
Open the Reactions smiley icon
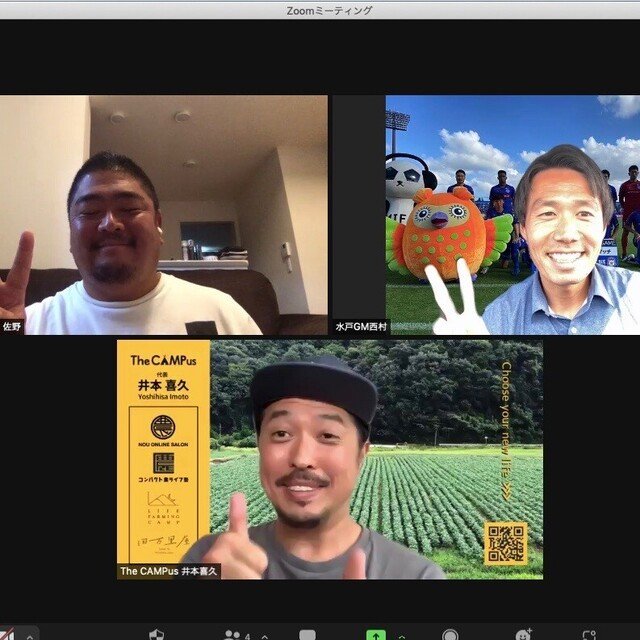523,635
